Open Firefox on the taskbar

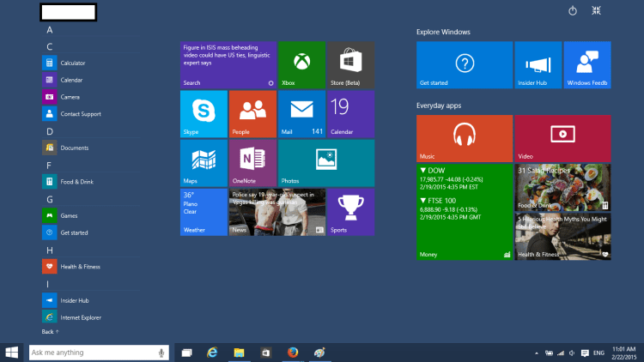coord(293,353)
